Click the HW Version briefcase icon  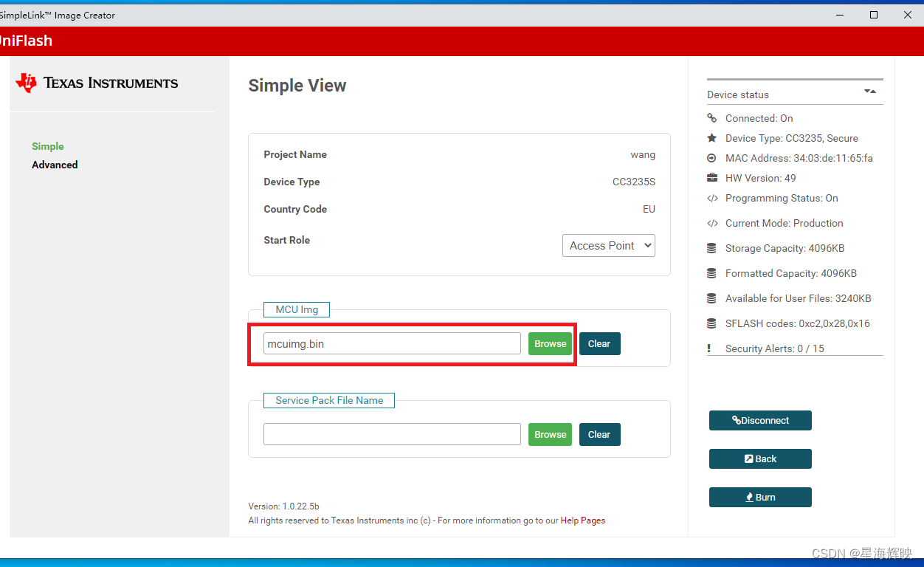point(711,178)
